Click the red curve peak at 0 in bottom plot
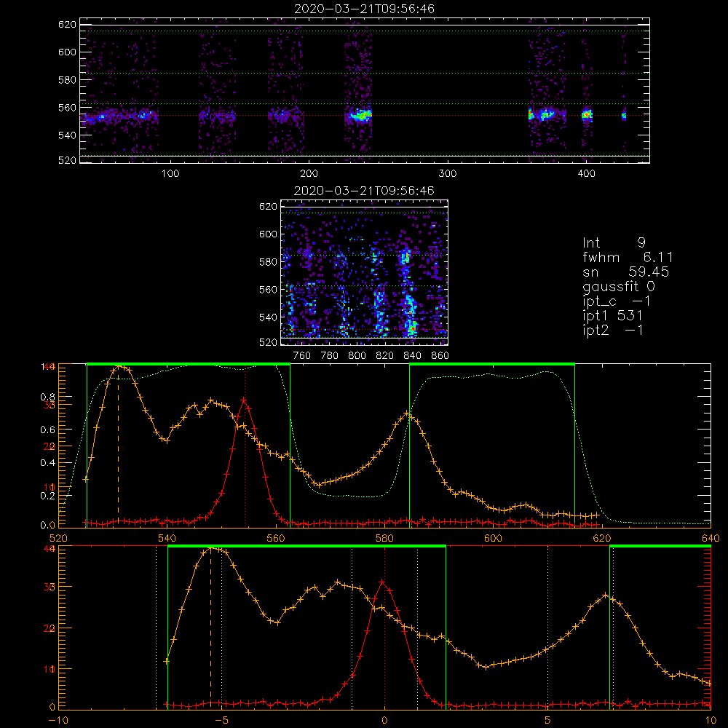Viewport: 728px width, 728px height. (x=382, y=582)
